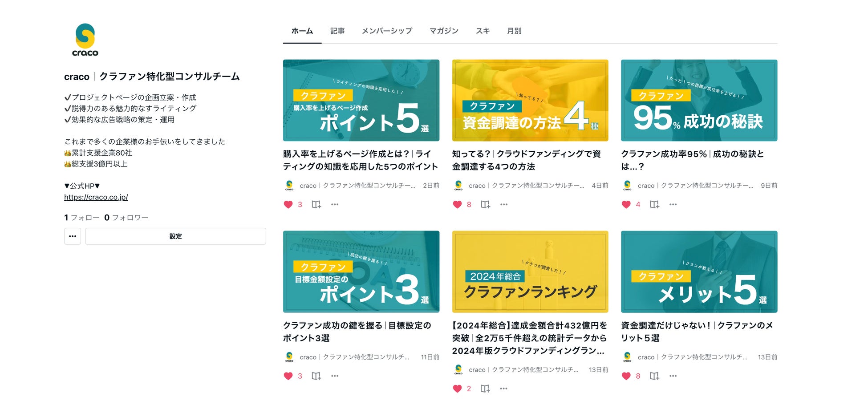This screenshot has height=413, width=868.
Task: Open the 95% 成功の秘訣 thumbnail
Action: (x=699, y=101)
